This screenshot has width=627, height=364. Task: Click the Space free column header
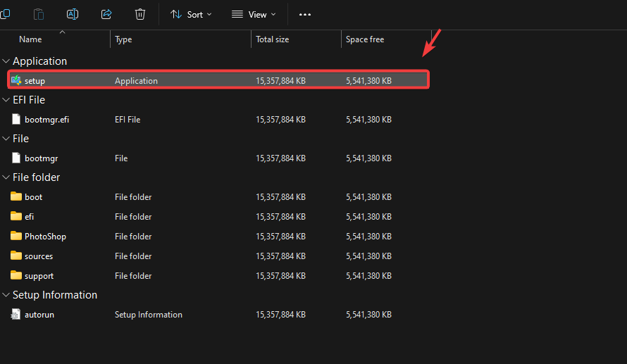pyautogui.click(x=365, y=39)
